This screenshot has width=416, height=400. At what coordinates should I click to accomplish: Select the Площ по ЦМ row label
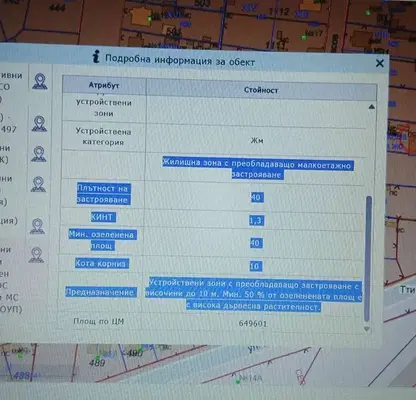(99, 321)
